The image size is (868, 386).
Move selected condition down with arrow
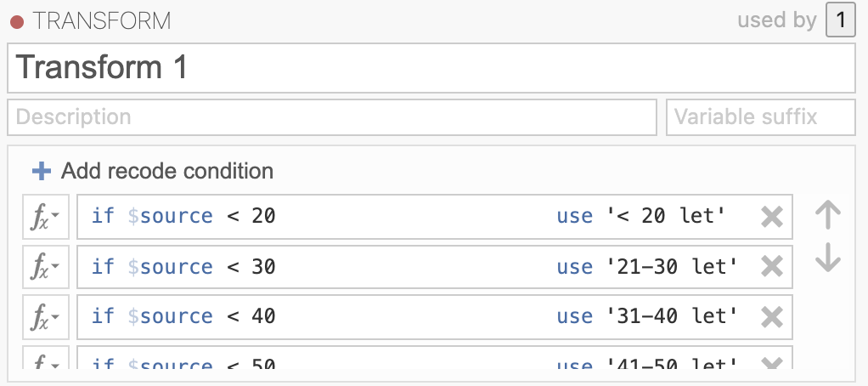coord(828,258)
